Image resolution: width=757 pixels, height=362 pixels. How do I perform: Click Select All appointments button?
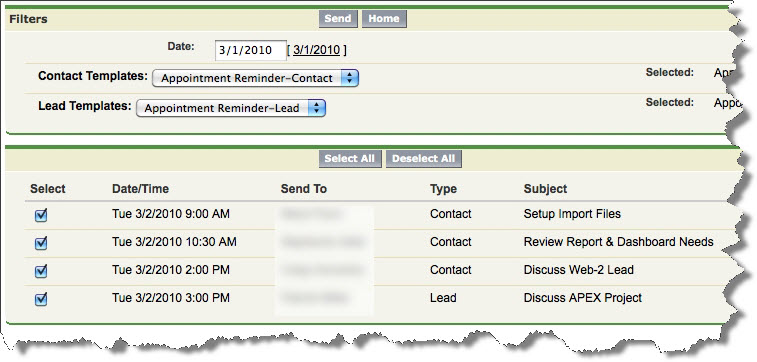coord(350,159)
